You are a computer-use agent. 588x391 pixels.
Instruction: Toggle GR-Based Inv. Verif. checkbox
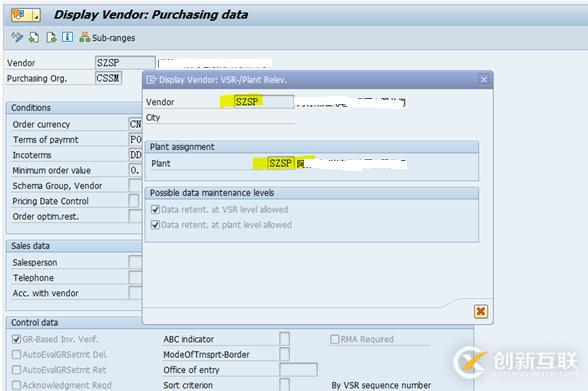click(x=16, y=339)
